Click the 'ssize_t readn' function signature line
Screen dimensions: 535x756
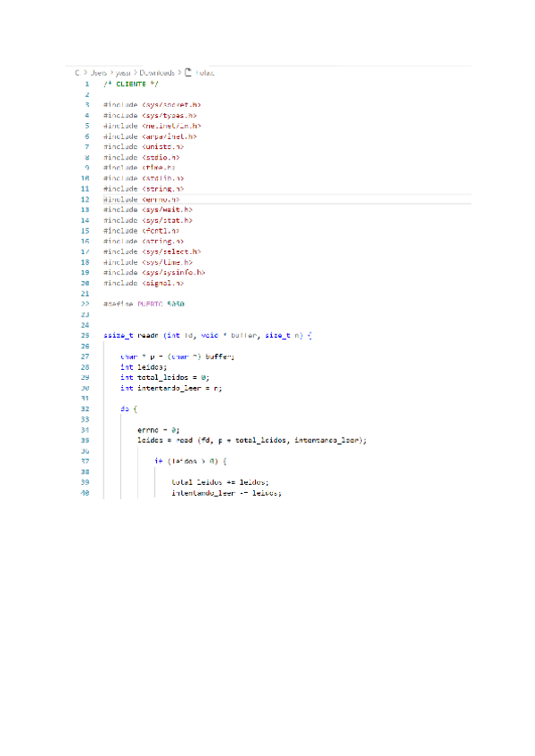pyautogui.click(x=208, y=335)
